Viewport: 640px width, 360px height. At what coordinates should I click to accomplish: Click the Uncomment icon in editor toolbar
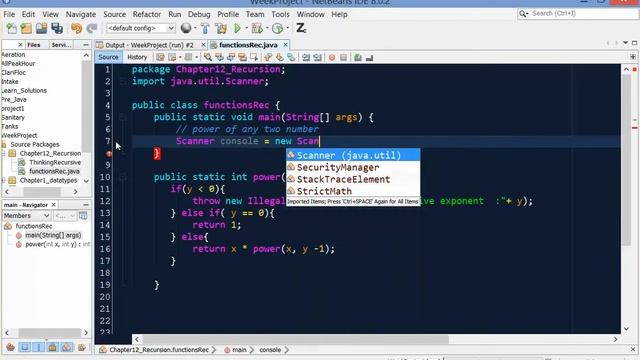[369, 58]
